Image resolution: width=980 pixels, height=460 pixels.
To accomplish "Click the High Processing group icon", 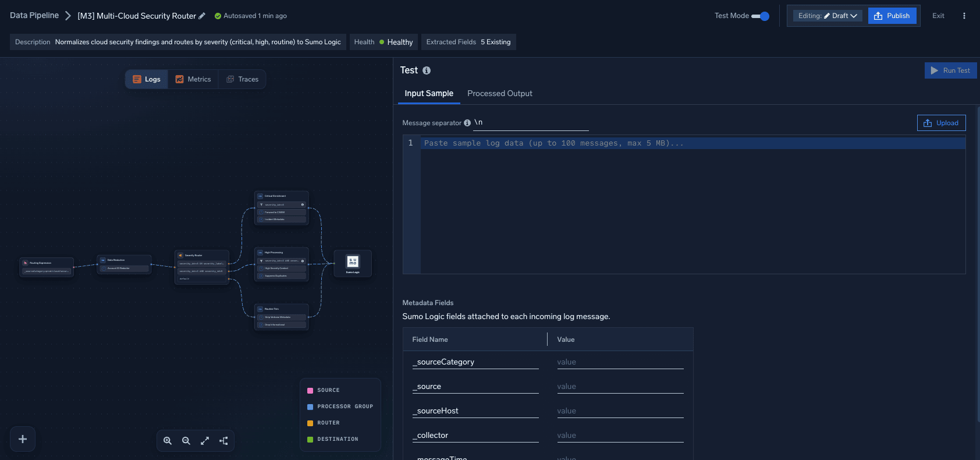I will 260,252.
